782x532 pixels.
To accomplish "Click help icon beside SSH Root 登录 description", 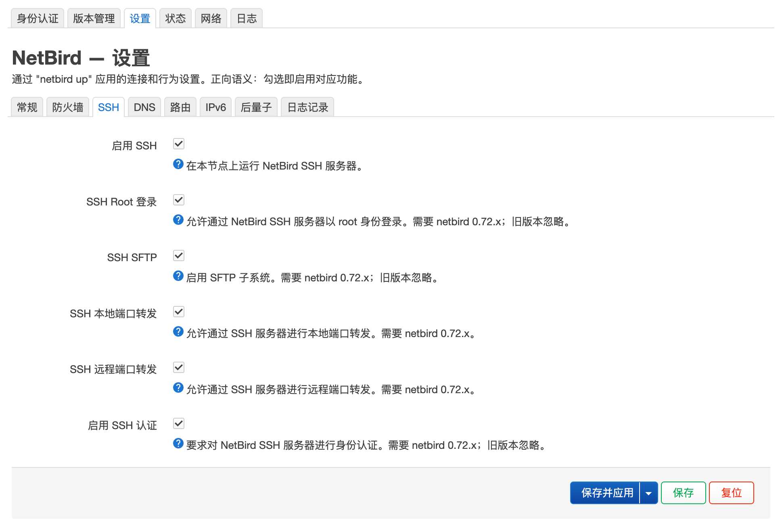I will coord(178,220).
